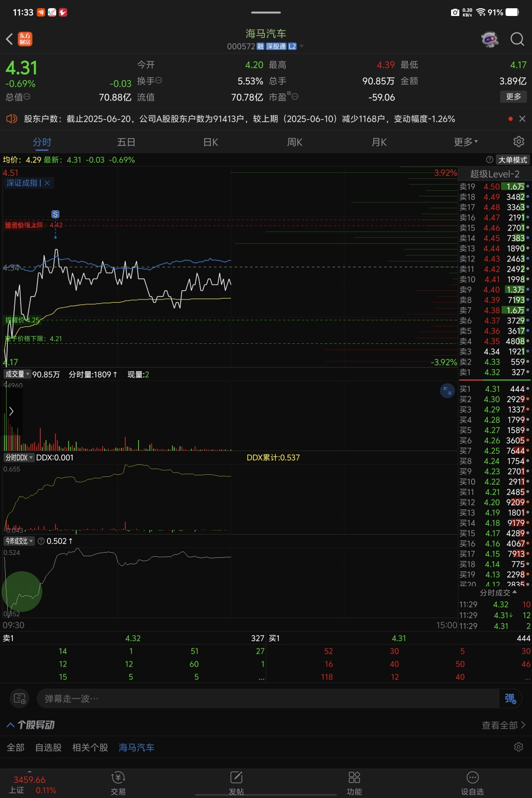
Task: Tap info icon next to 换手
Action: coord(159,80)
